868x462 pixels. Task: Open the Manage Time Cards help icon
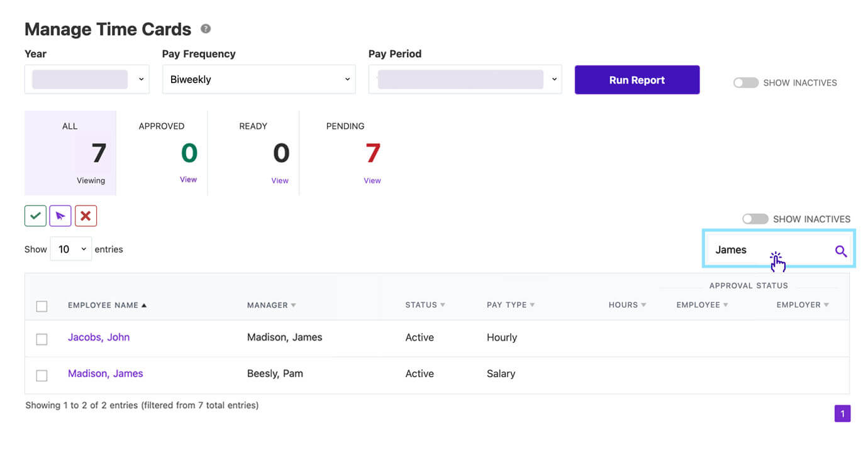point(206,28)
